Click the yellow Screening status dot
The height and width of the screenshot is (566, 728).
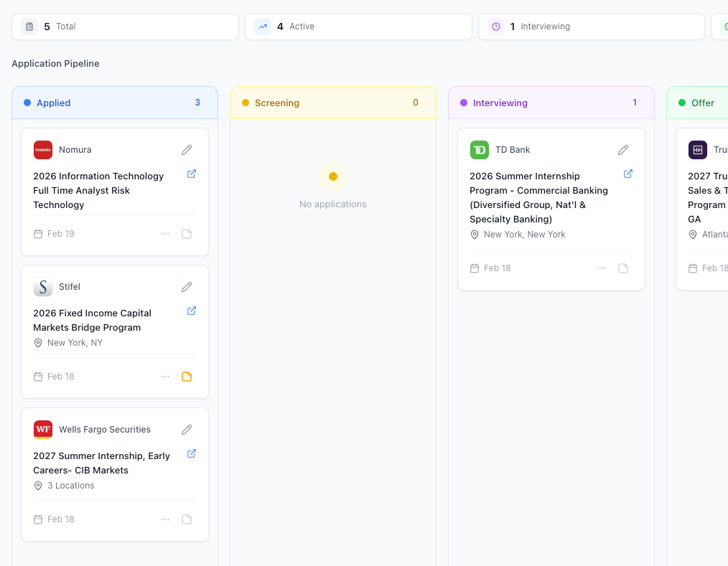pyautogui.click(x=244, y=103)
